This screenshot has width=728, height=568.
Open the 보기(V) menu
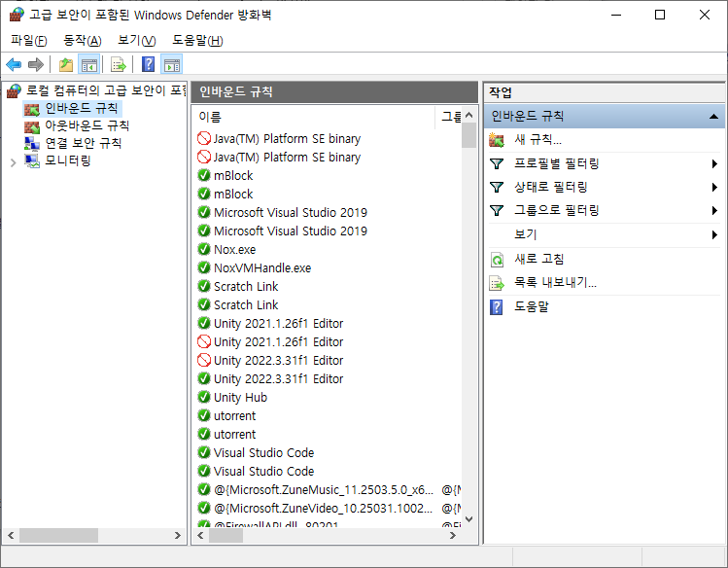click(136, 41)
